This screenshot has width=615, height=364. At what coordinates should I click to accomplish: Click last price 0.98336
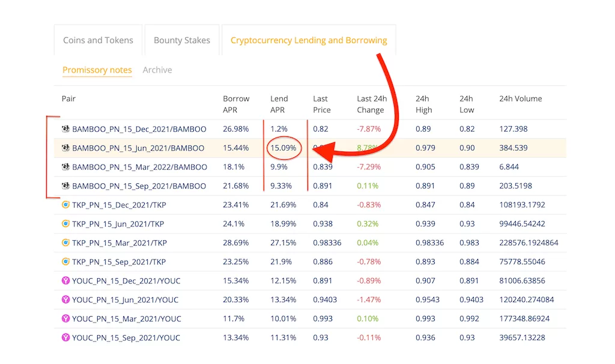(327, 243)
